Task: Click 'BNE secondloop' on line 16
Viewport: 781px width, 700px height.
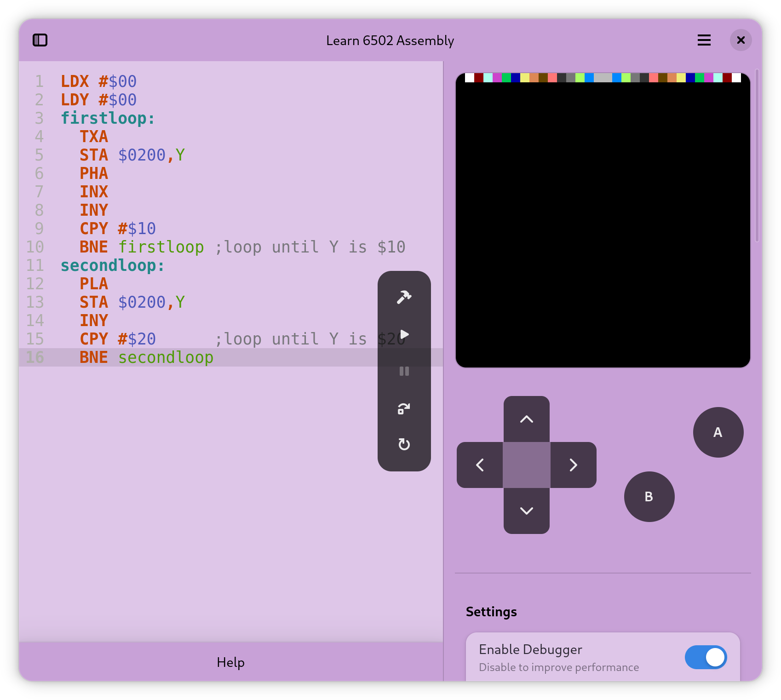Action: 146,357
